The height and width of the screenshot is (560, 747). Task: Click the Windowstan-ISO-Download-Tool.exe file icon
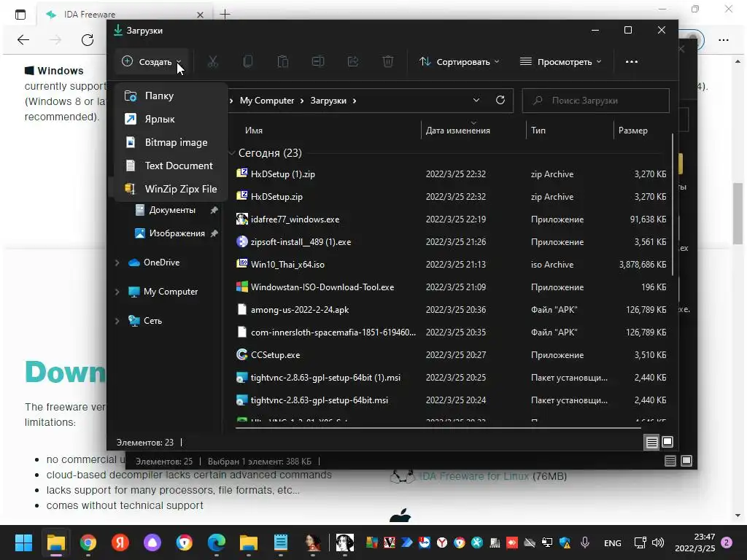pos(242,287)
